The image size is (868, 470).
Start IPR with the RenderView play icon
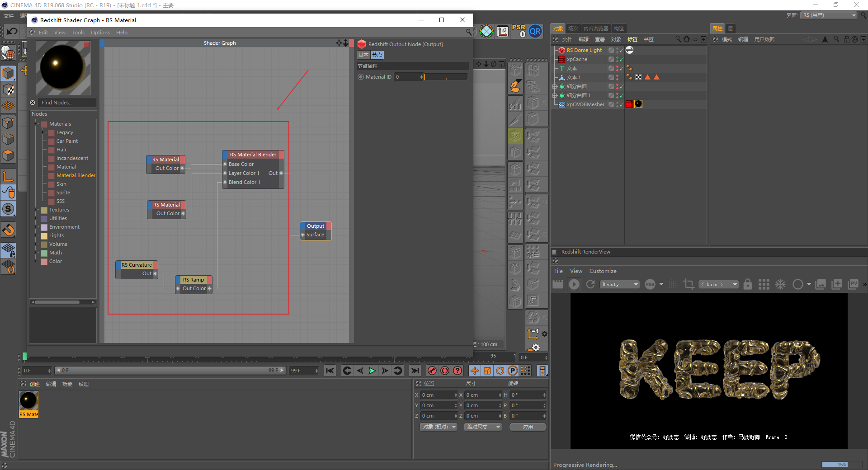[574, 284]
